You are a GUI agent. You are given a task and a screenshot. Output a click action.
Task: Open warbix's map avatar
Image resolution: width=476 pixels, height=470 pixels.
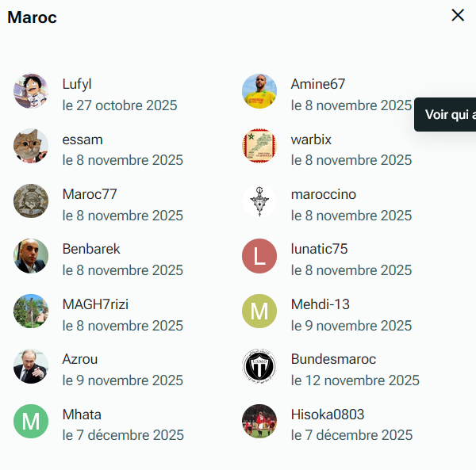coord(259,146)
